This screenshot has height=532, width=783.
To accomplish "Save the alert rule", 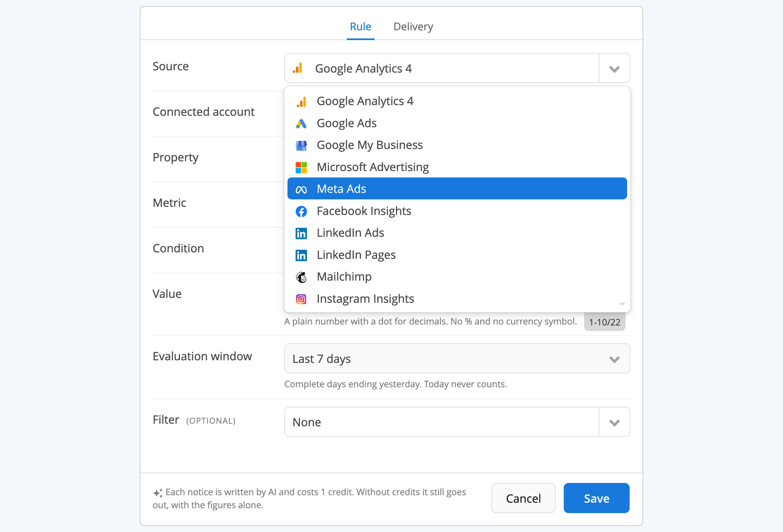I will [x=596, y=498].
